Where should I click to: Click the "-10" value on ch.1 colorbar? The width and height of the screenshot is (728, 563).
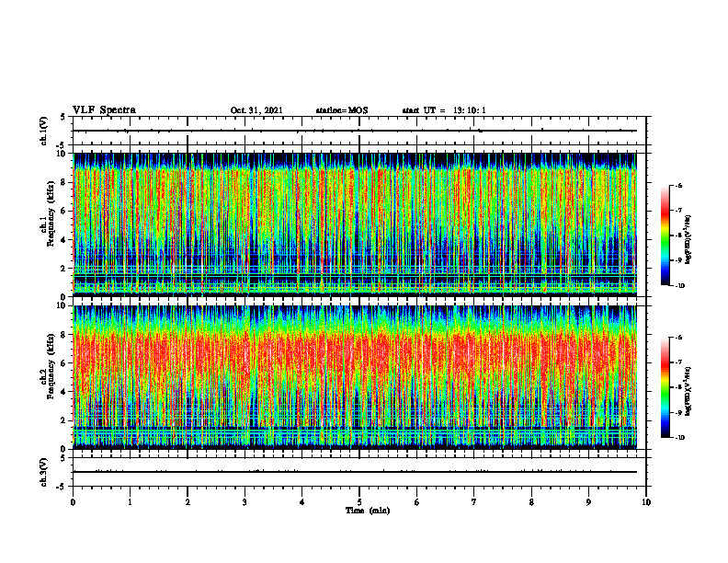680,285
